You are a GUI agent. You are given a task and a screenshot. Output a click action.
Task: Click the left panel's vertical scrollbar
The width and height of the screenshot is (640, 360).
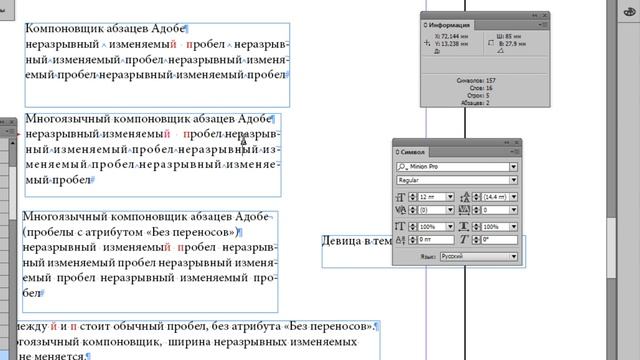12,192
